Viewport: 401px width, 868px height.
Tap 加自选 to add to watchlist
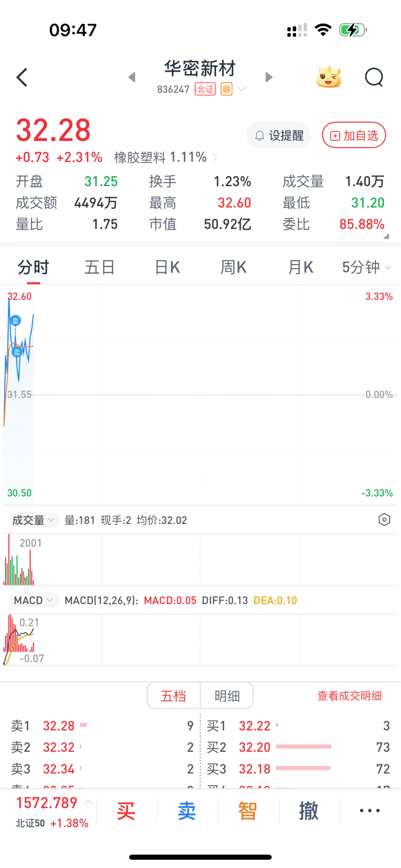354,136
